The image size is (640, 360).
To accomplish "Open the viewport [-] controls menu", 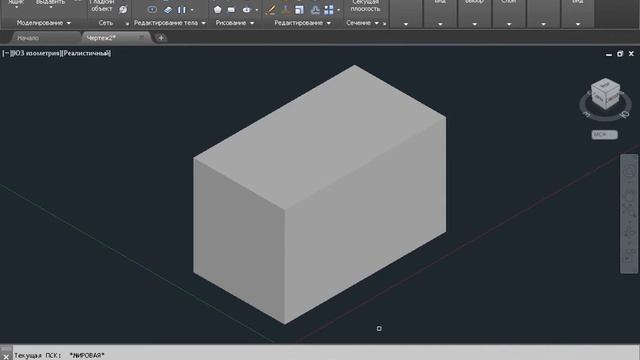I will tap(6, 53).
